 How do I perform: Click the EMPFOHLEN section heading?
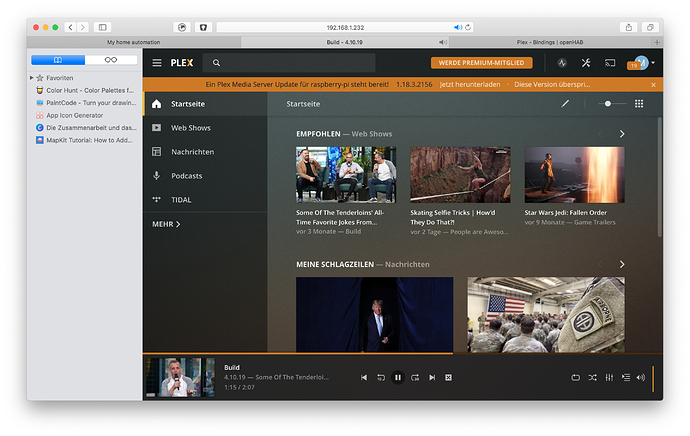click(318, 134)
